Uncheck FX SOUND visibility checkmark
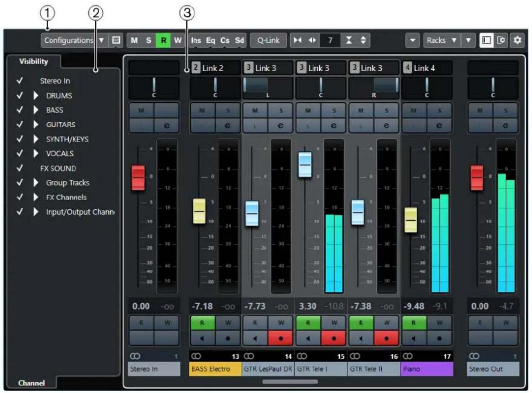This screenshot has height=393, width=532. [20, 168]
